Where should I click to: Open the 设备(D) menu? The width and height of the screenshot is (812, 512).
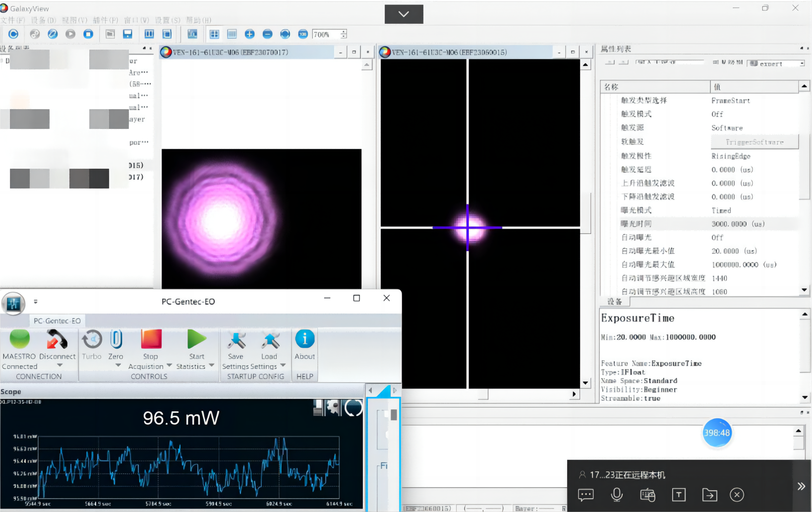[44, 20]
